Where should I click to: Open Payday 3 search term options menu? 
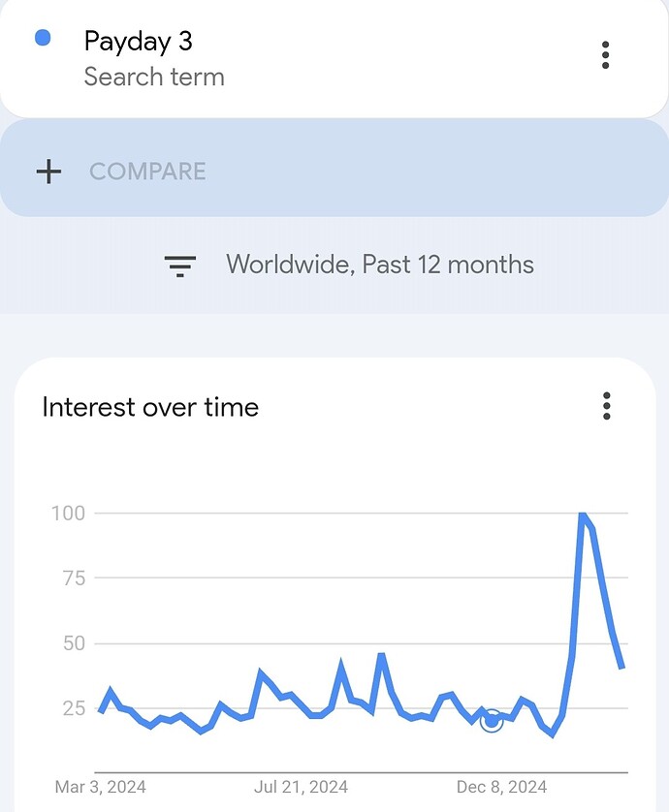point(605,55)
